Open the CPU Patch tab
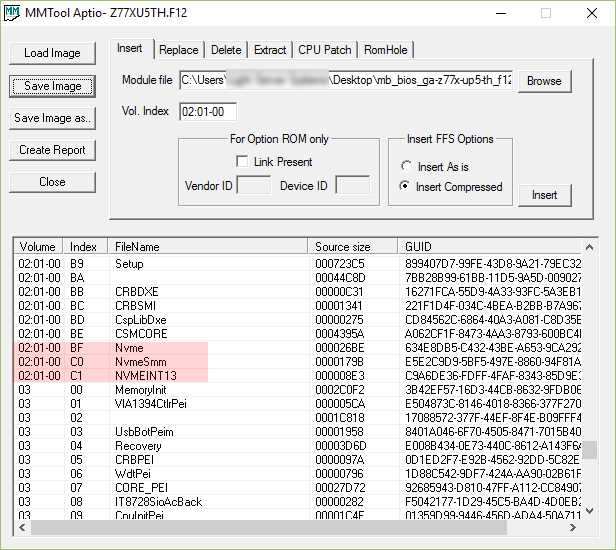 coord(324,50)
